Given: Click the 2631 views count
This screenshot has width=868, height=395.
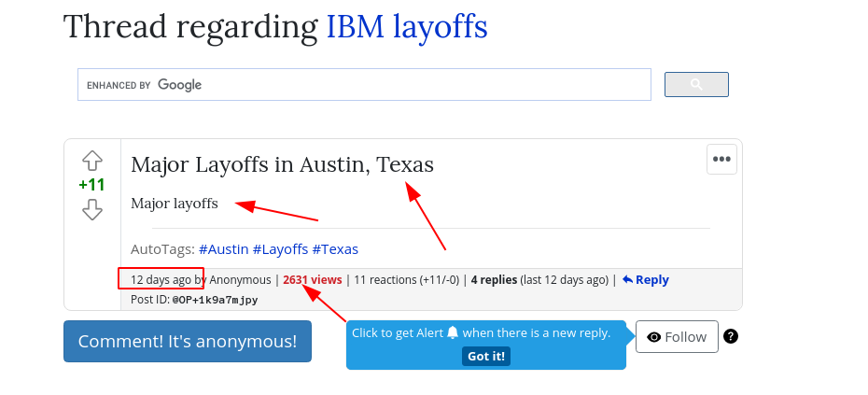Looking at the screenshot, I should [x=313, y=279].
